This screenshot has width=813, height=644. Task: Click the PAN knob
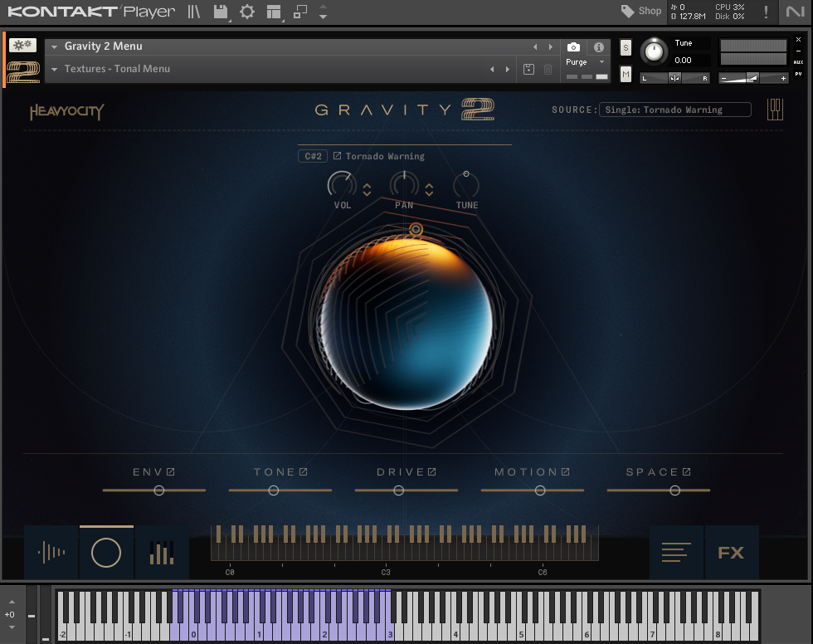(405, 184)
